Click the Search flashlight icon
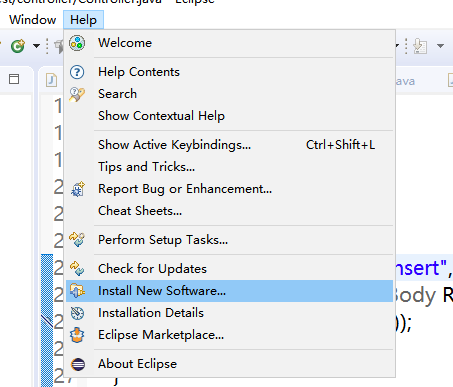This screenshot has width=453, height=387. click(77, 94)
